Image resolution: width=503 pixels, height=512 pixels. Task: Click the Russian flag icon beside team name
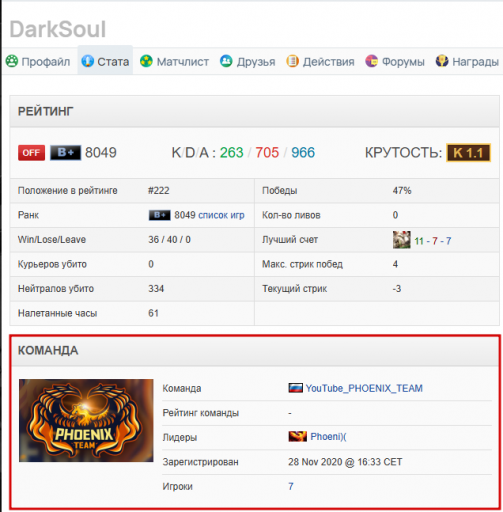click(x=295, y=388)
